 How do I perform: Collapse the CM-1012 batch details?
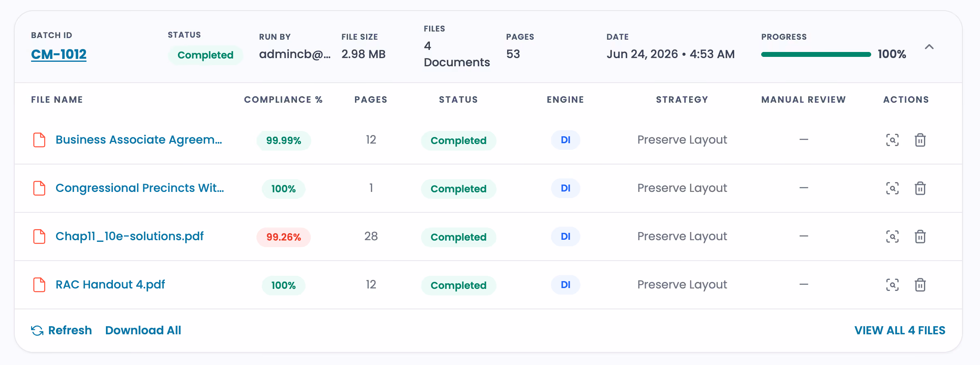point(929,47)
